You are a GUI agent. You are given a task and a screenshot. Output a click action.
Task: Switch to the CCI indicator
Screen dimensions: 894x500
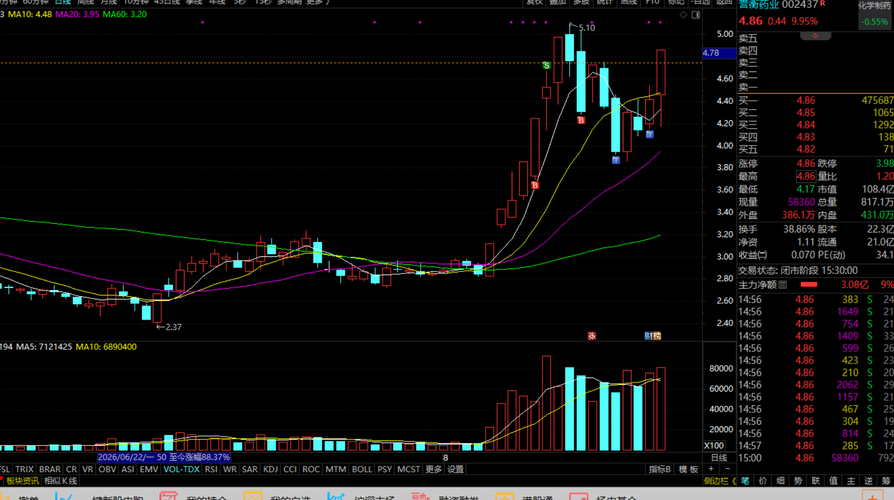coord(290,469)
